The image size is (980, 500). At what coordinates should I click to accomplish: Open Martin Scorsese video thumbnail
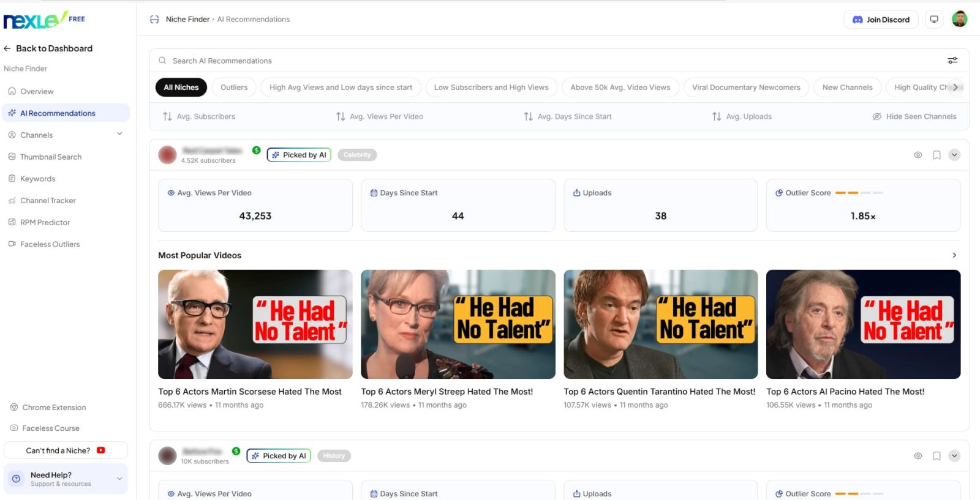(255, 324)
